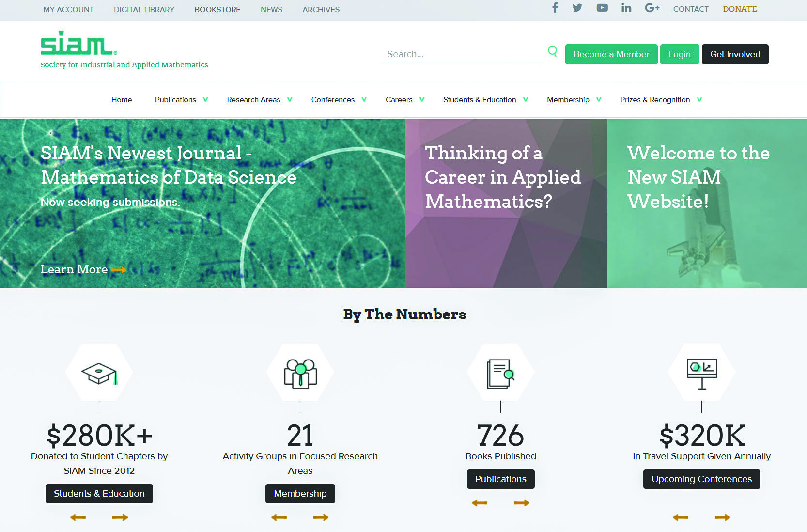Open Digital Library in top bar
This screenshot has width=807, height=532.
(x=144, y=9)
